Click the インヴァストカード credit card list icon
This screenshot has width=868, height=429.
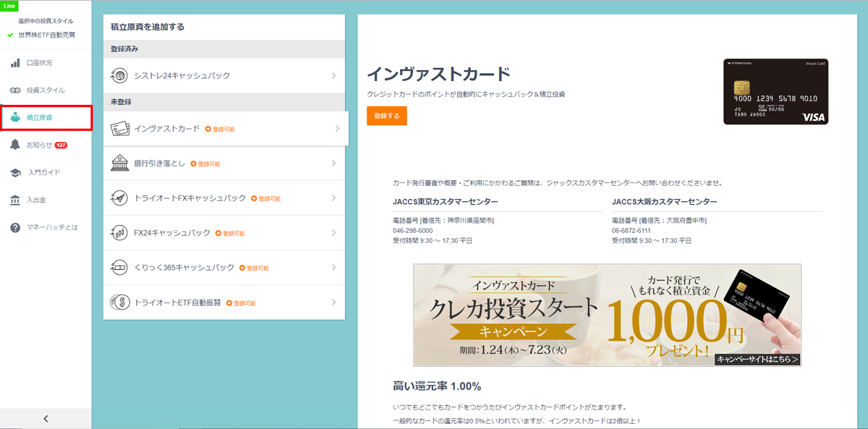[x=119, y=129]
